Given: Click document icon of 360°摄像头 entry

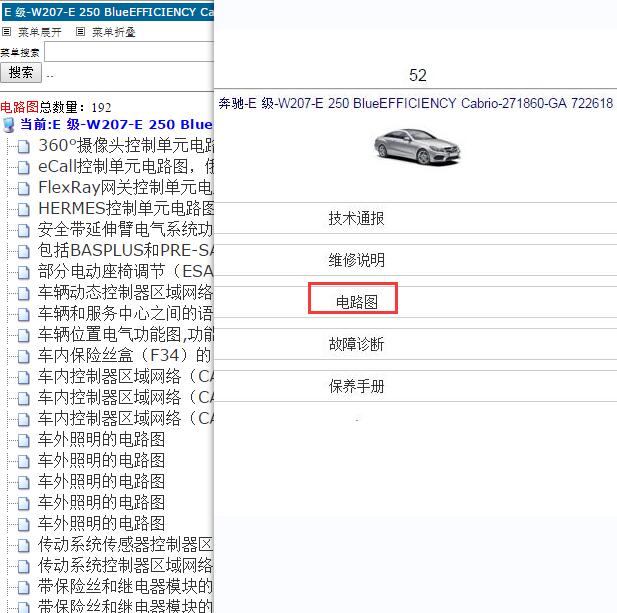Looking at the screenshot, I should [x=24, y=147].
